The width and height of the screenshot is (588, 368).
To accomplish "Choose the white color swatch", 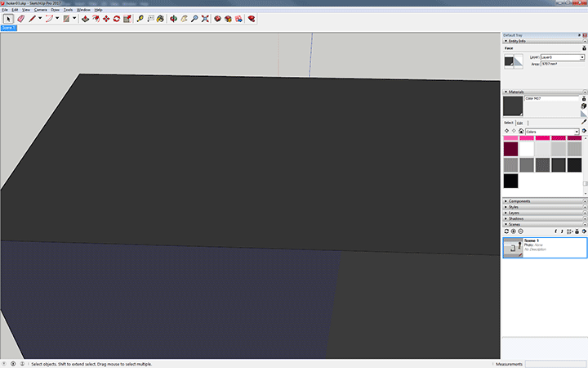I will click(x=527, y=150).
